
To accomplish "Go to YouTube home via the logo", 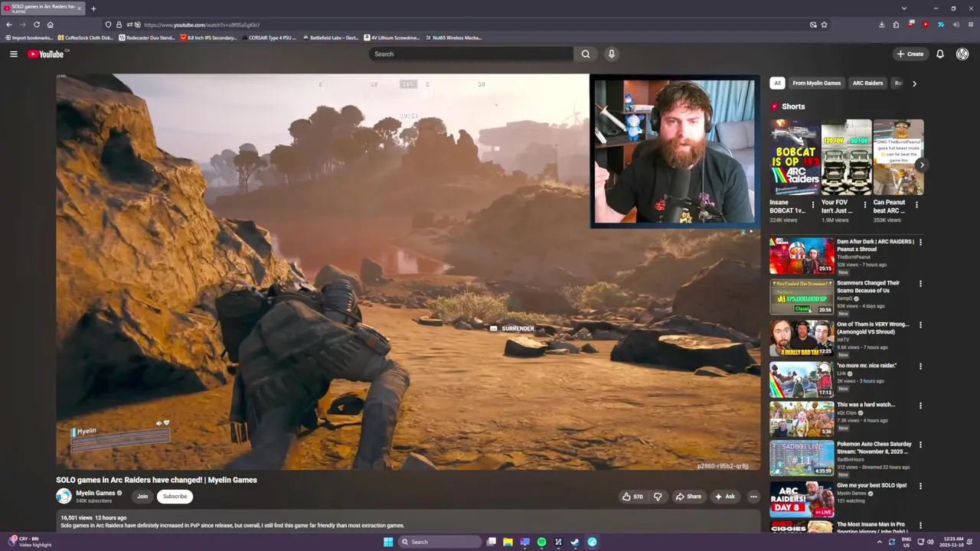I will pyautogui.click(x=46, y=54).
